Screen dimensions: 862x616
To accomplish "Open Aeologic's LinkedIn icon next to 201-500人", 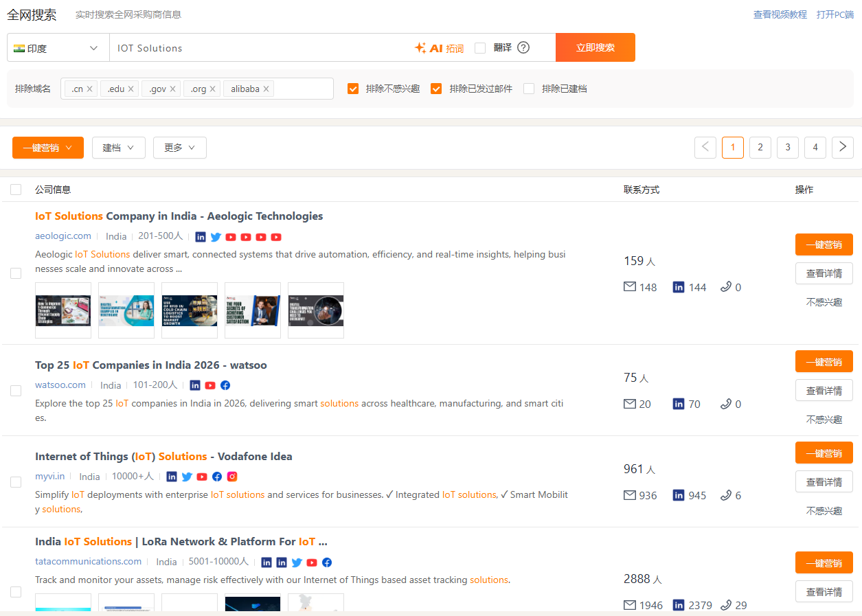I will point(201,237).
